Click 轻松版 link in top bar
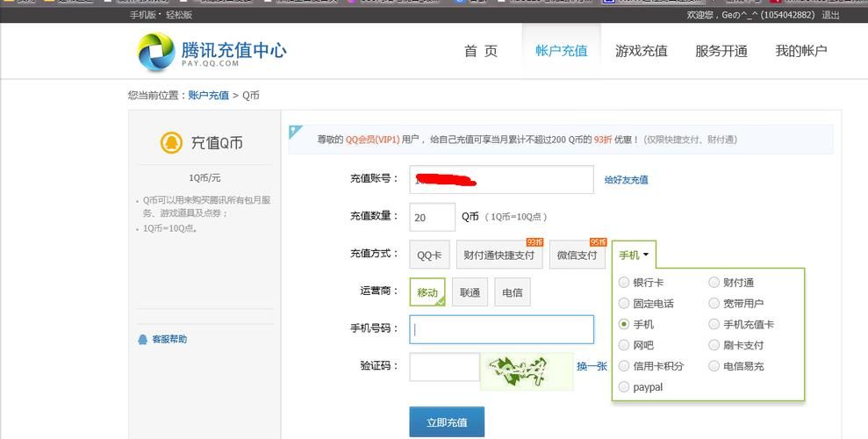Image resolution: width=868 pixels, height=439 pixels. click(179, 15)
